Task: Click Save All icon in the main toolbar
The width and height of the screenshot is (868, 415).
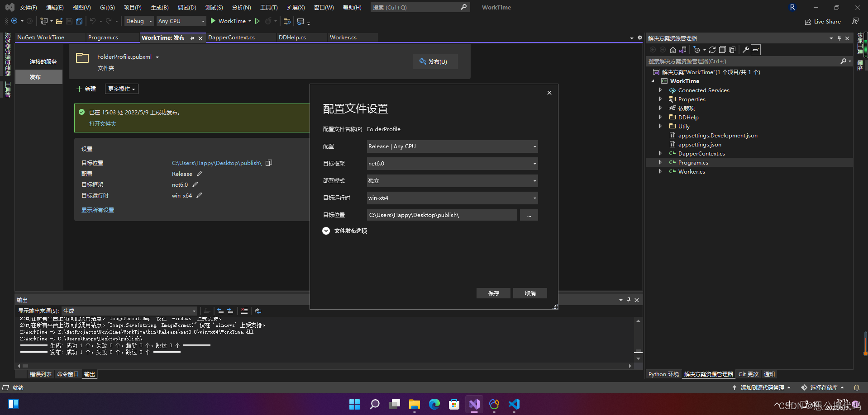Action: [x=79, y=21]
